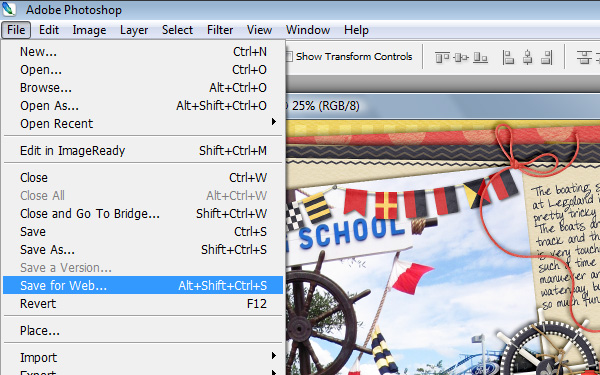
Task: Select the align top edges icon
Action: pyautogui.click(x=442, y=58)
